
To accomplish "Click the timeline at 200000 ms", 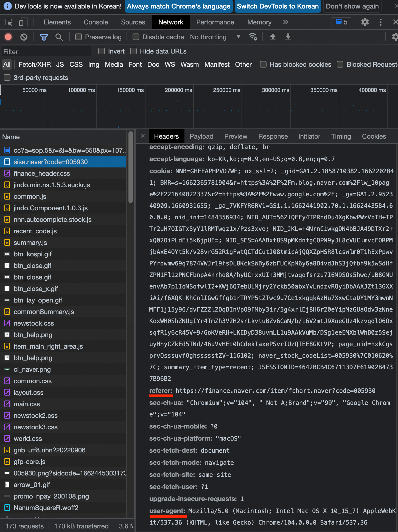I will point(178,90).
